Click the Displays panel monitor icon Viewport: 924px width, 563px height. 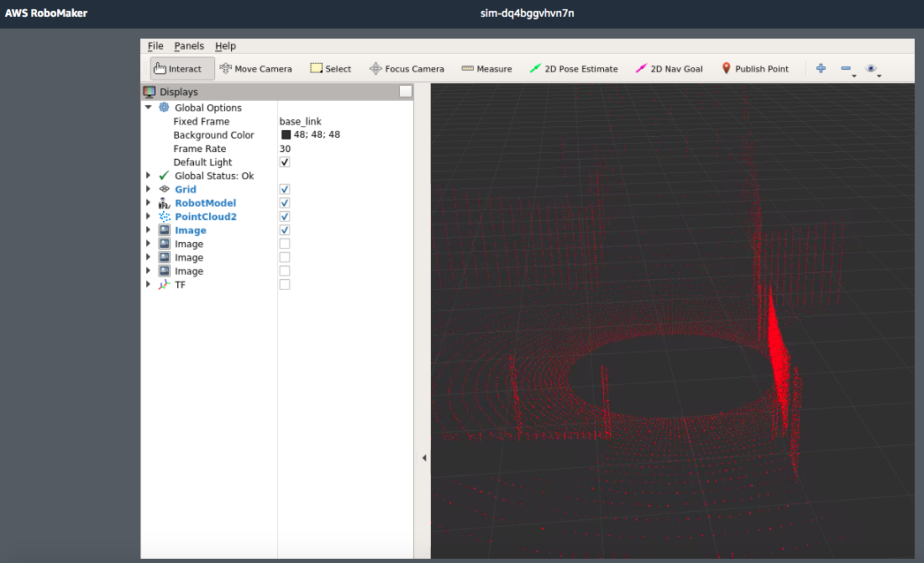(x=149, y=92)
